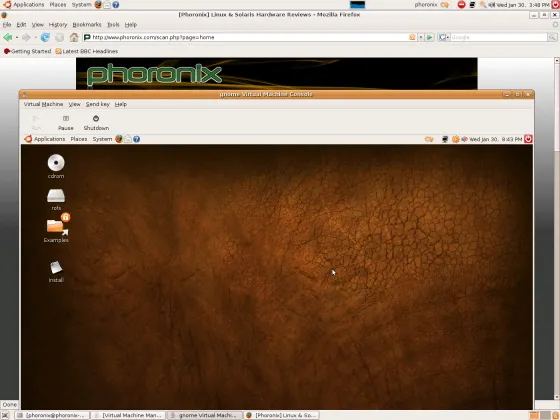The image size is (560, 420).
Task: Switch to Virtual Machine Manager taskbar window
Action: (128, 415)
